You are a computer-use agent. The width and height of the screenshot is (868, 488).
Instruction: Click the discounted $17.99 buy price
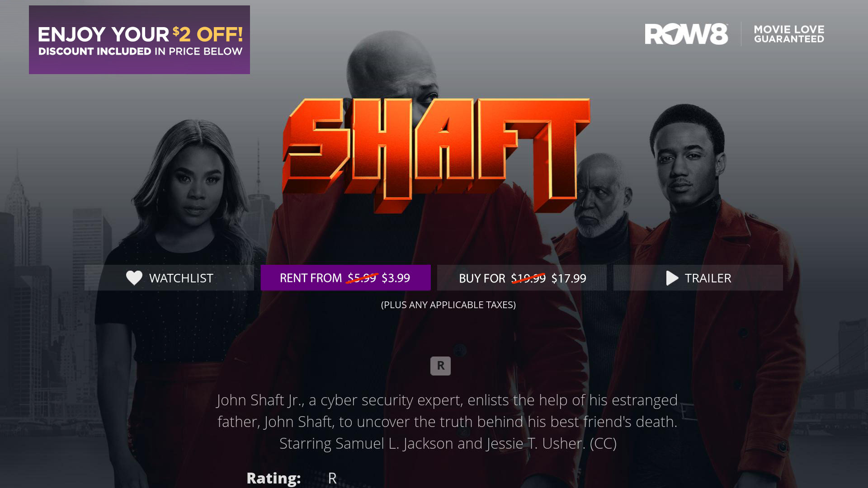coord(569,278)
